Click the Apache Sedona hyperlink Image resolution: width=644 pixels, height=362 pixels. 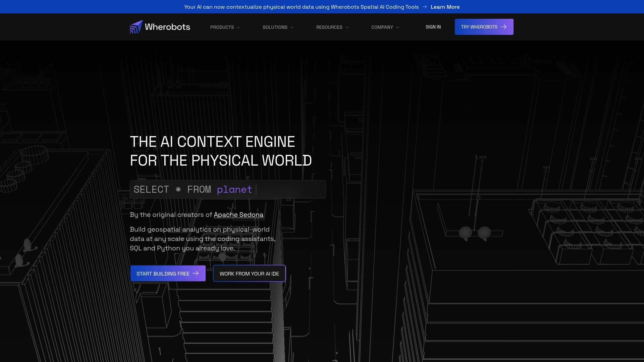click(238, 215)
